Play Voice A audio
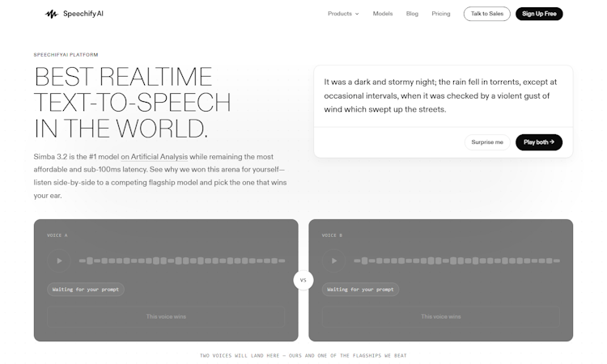The image size is (607, 364). (x=59, y=260)
